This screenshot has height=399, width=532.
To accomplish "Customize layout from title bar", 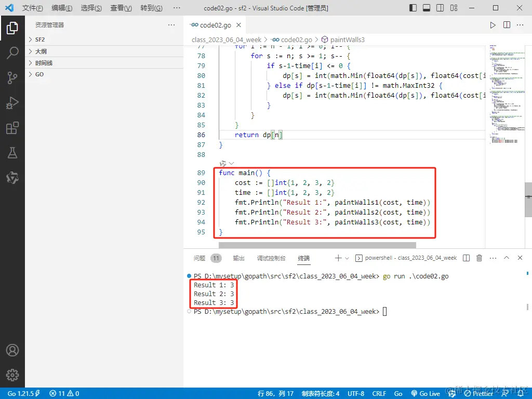I will tap(454, 8).
